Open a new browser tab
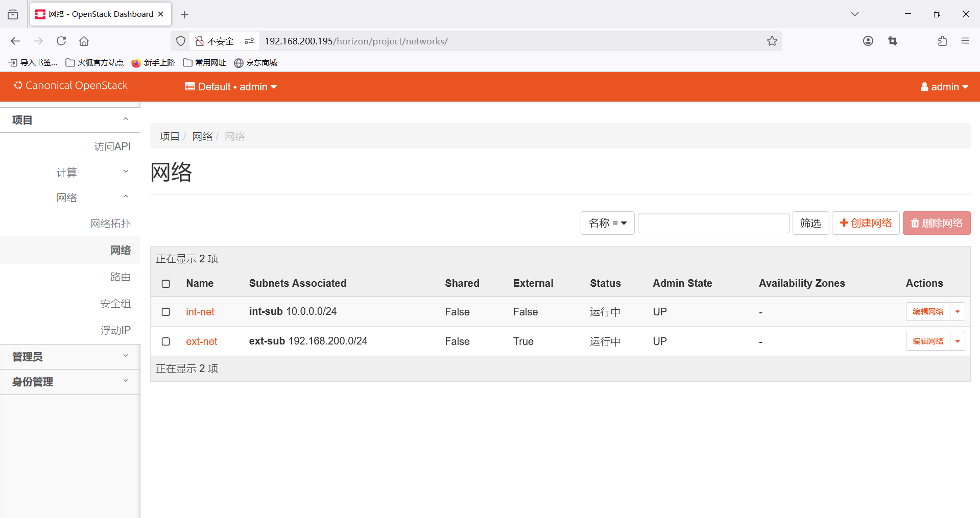Screen dimensions: 980x518 coord(185,14)
